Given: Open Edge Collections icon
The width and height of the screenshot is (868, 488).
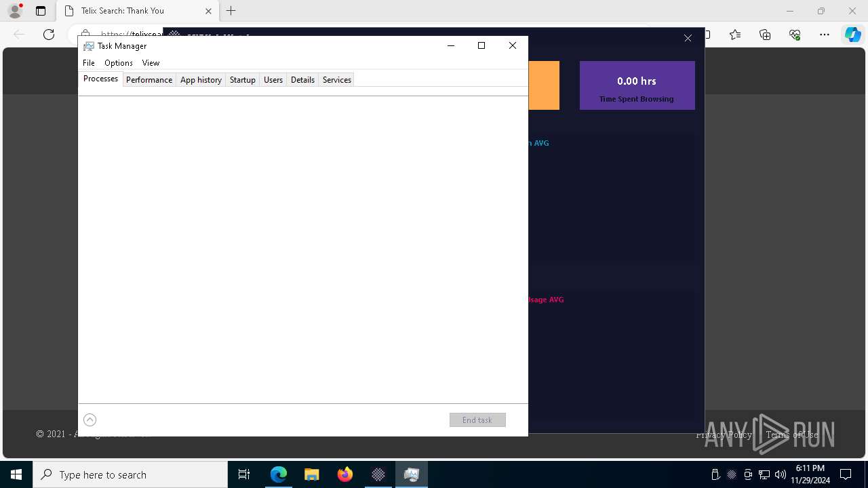Looking at the screenshot, I should click(x=765, y=35).
